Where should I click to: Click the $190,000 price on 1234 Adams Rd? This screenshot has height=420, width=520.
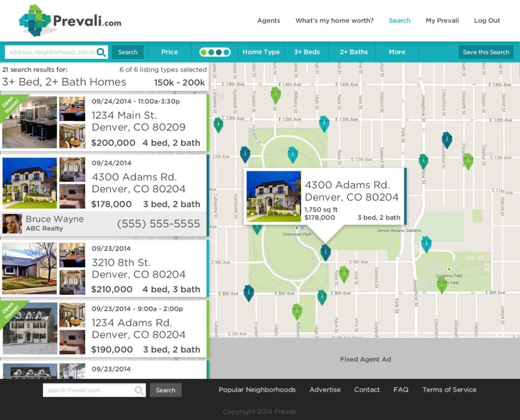[x=112, y=350]
